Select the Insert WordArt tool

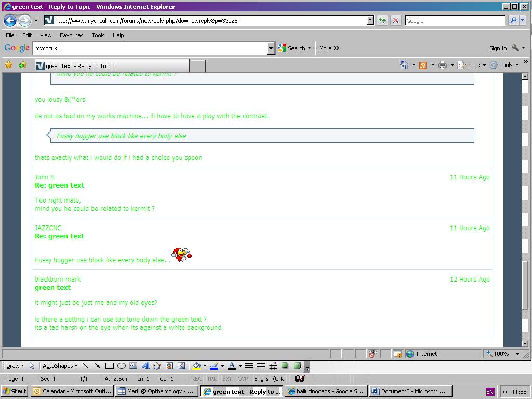point(145,366)
